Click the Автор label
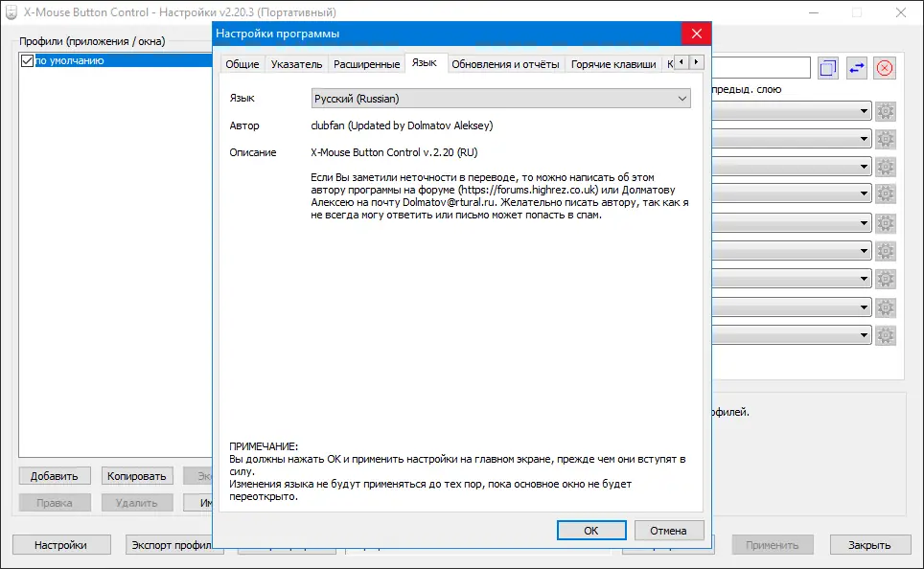 244,125
